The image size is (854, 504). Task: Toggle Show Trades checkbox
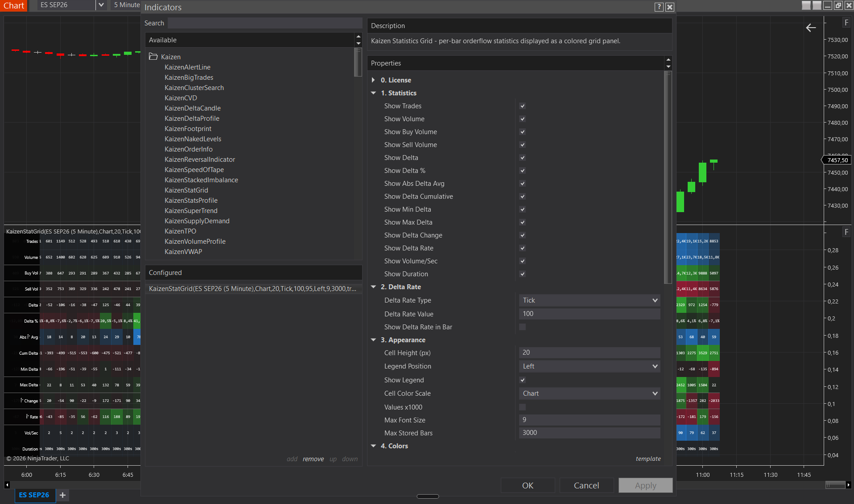click(x=522, y=106)
